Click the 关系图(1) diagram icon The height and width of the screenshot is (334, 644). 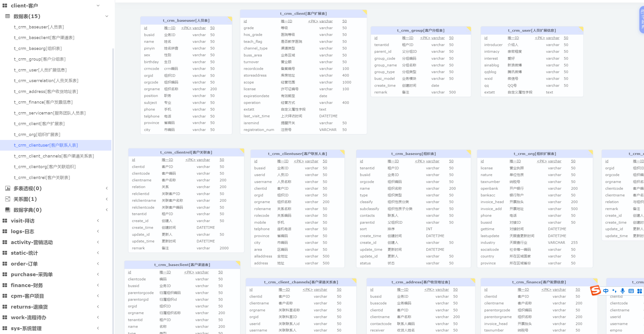[7, 199]
